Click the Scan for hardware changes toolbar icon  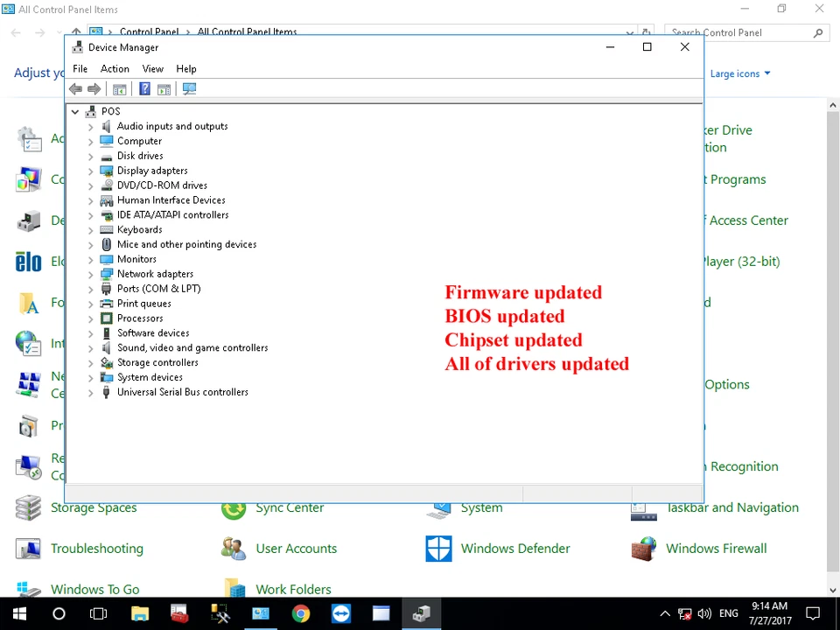pyautogui.click(x=189, y=88)
